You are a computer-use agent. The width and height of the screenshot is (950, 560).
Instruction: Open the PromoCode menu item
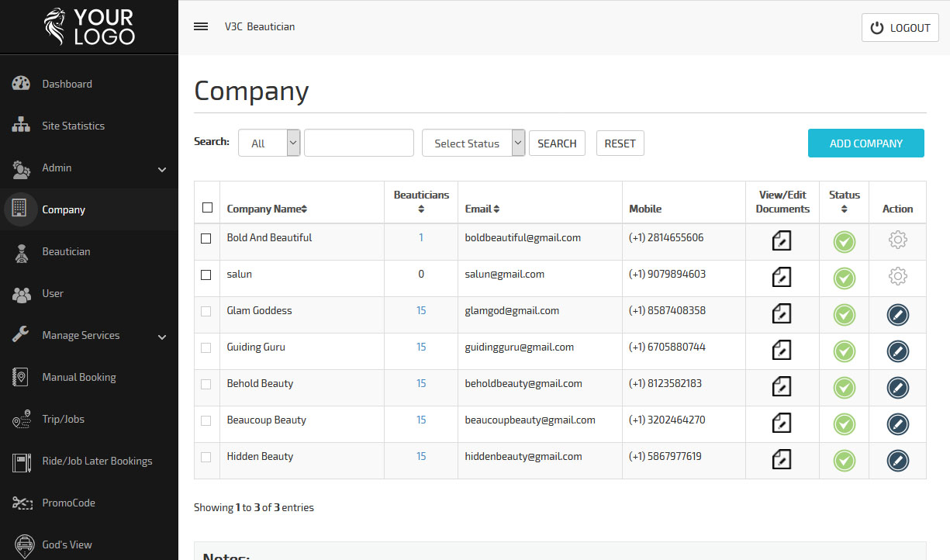(x=89, y=503)
